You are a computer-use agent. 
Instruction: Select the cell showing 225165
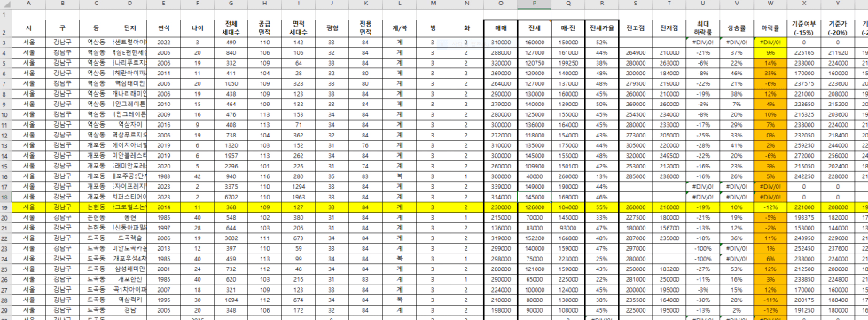point(804,52)
